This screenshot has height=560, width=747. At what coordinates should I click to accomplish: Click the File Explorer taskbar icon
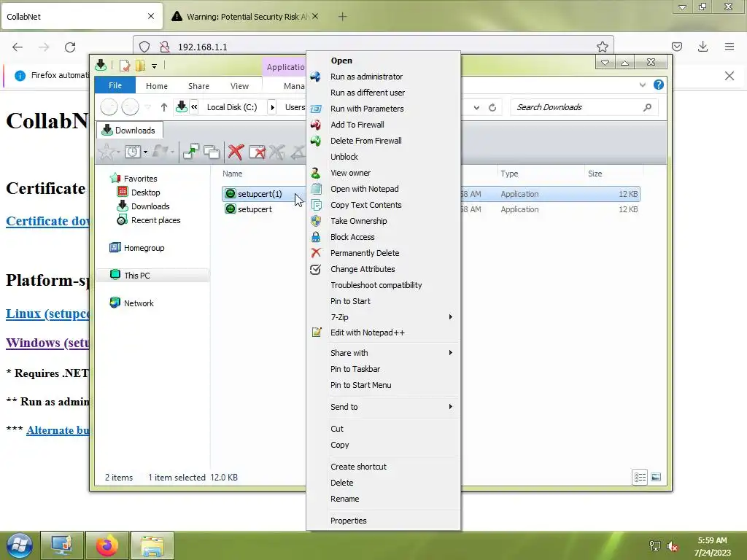(x=152, y=545)
